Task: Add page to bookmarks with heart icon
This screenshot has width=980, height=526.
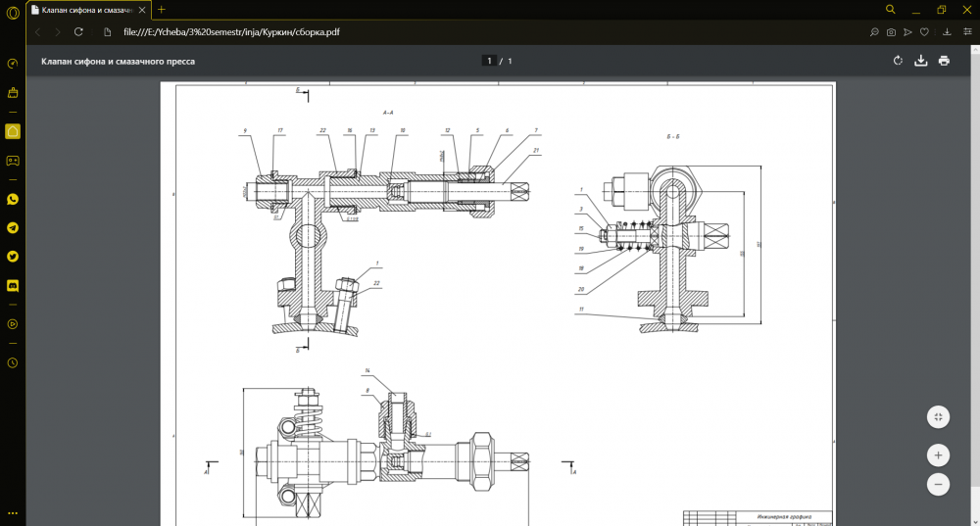Action: (924, 31)
